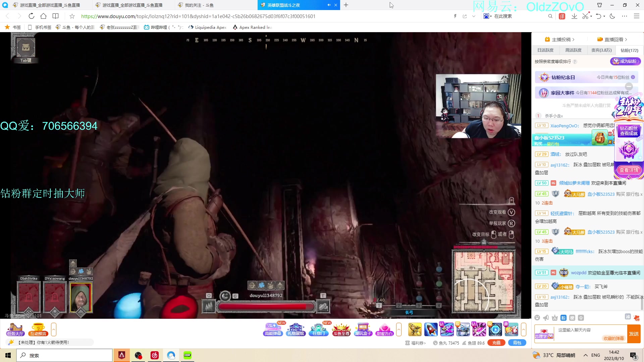
Task: Click the share icon in the address bar
Action: [465, 16]
